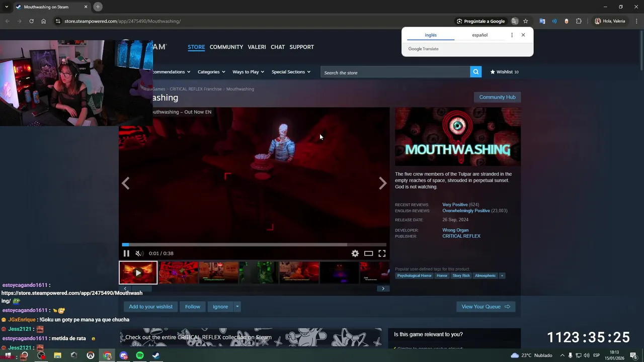Open Translate popup three-dot options
644x362 pixels.
(512, 35)
